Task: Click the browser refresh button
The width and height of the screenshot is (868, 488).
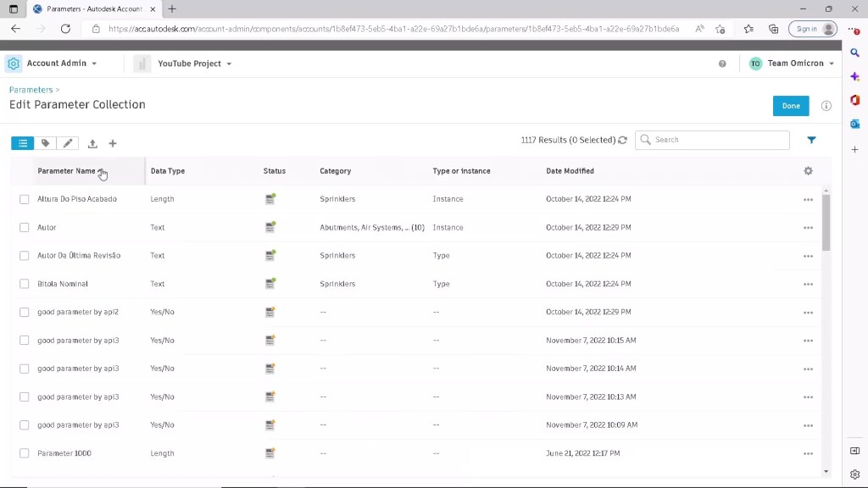Action: [65, 29]
